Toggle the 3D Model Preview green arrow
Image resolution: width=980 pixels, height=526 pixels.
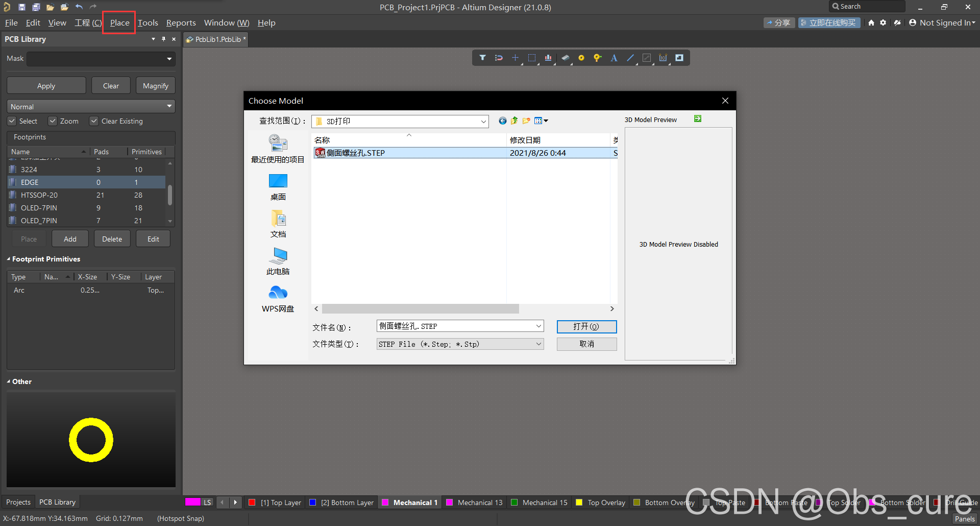click(x=698, y=119)
